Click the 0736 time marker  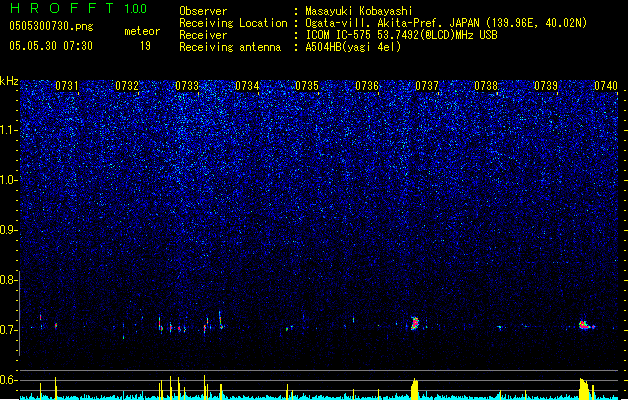[367, 86]
